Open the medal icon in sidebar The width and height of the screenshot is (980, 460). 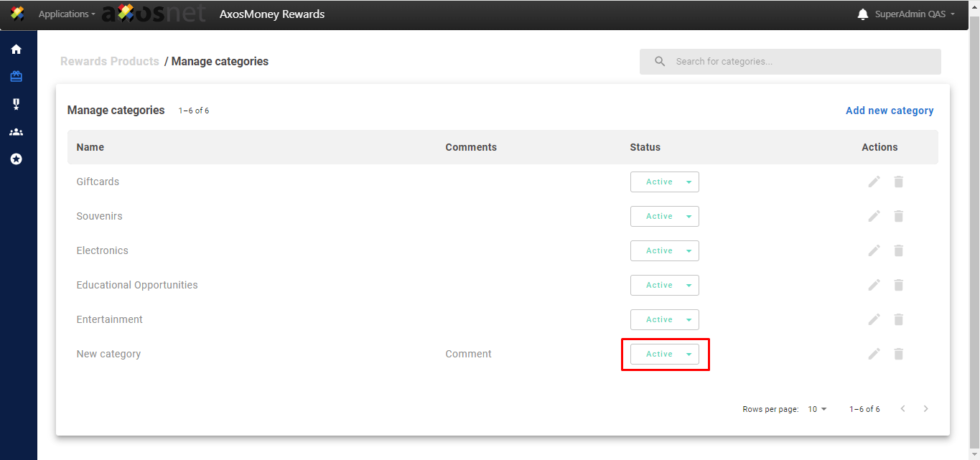pyautogui.click(x=16, y=104)
